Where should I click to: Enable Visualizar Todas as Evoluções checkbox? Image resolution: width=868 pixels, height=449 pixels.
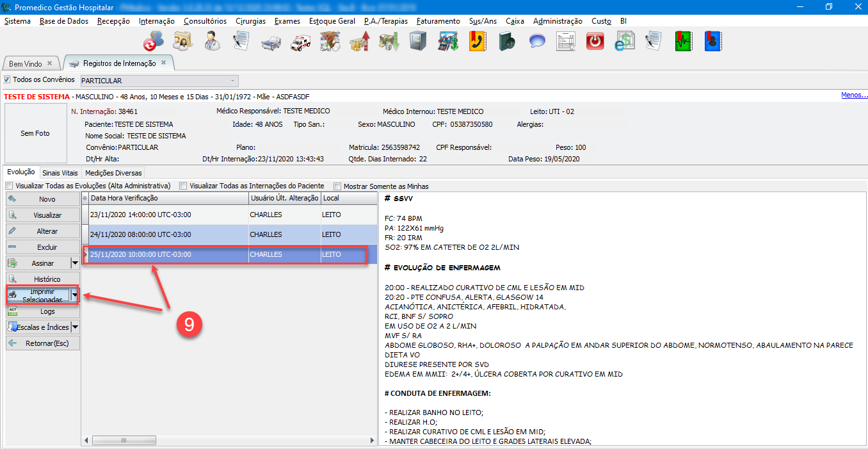coord(10,186)
